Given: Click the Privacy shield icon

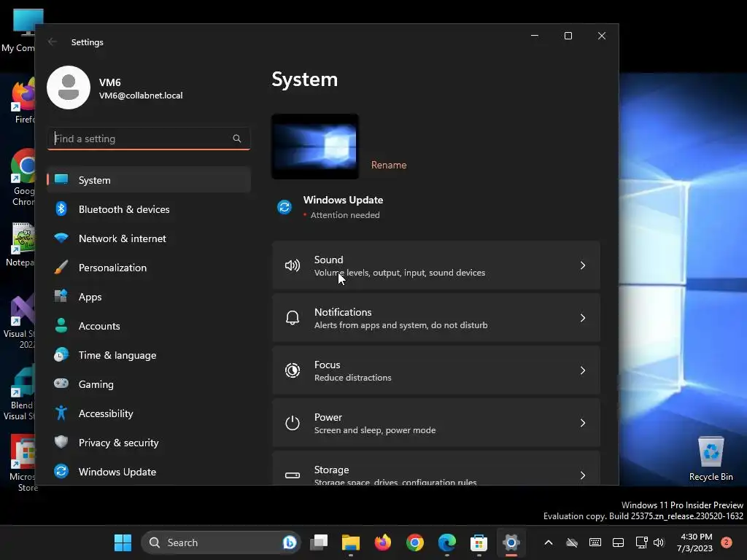Looking at the screenshot, I should point(61,442).
